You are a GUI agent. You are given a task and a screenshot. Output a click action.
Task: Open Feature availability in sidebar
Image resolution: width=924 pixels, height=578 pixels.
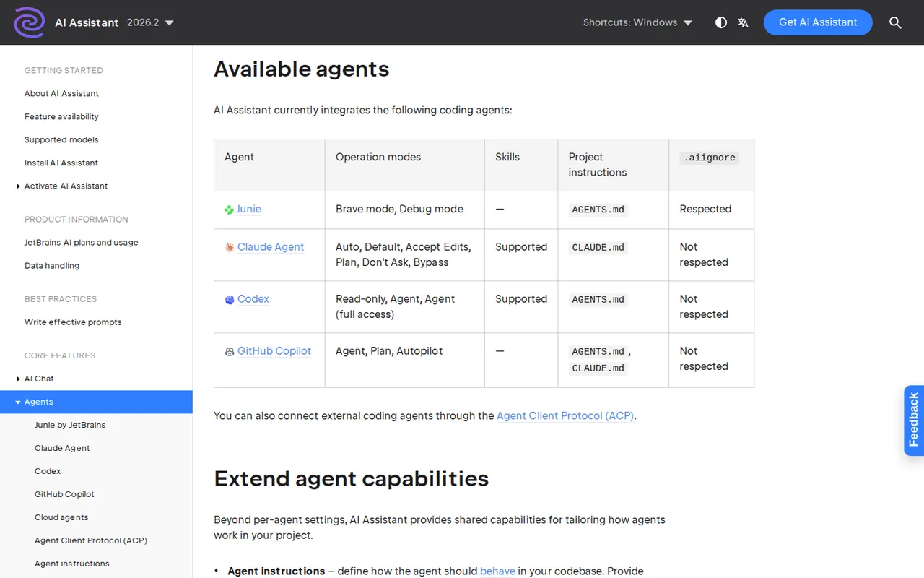point(61,116)
